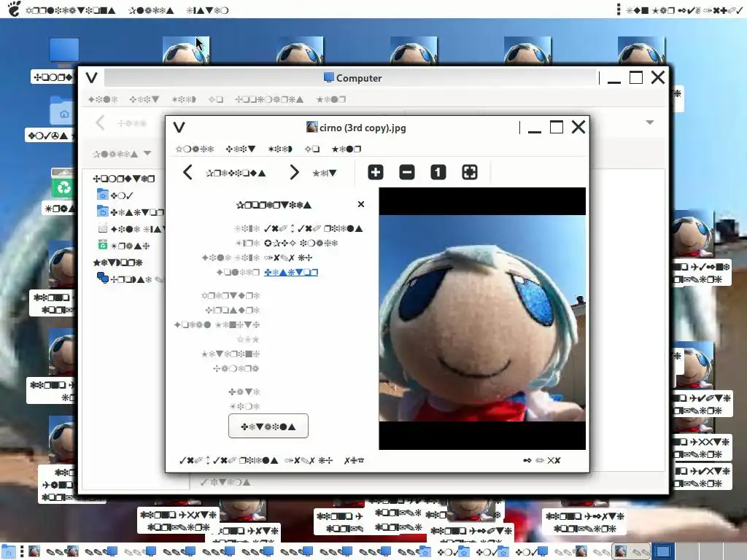The height and width of the screenshot is (560, 747).
Task: Click the Network heading in the sidebar
Action: 117,262
